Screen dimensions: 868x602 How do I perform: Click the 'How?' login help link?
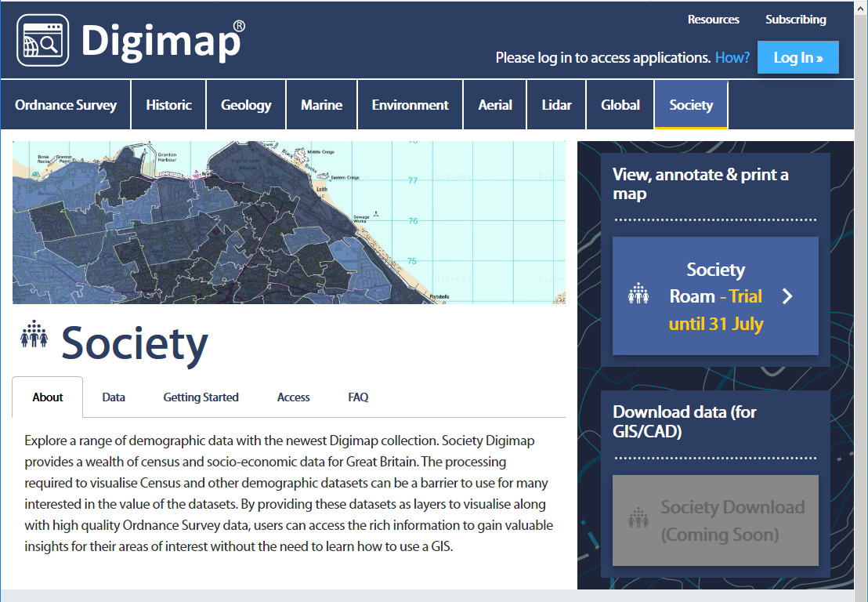pos(732,57)
